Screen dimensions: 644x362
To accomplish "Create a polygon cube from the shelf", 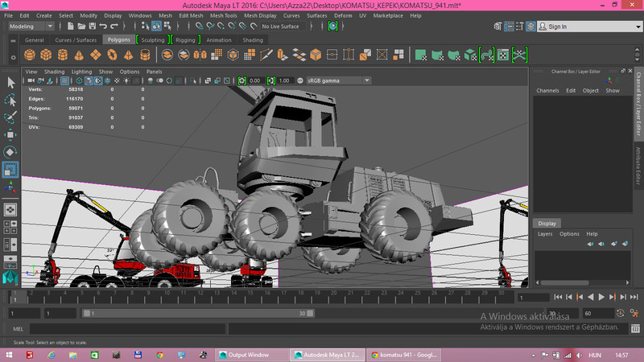I will [x=46, y=55].
